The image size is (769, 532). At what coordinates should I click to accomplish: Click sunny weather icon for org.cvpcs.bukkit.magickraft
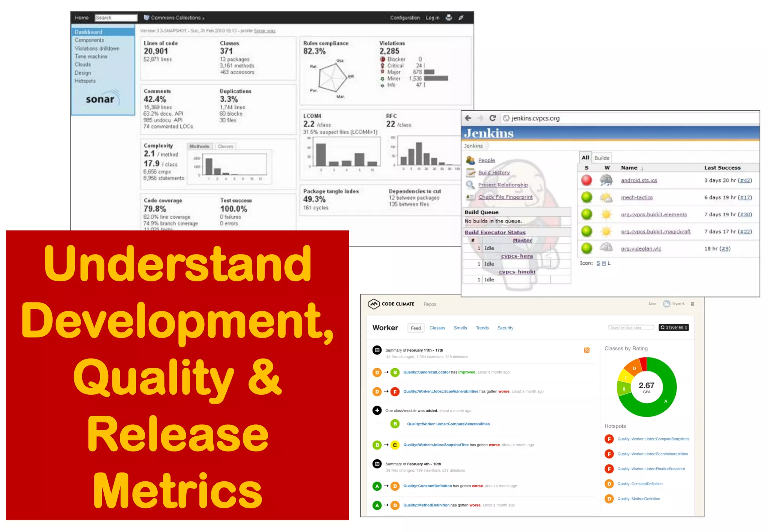(606, 231)
